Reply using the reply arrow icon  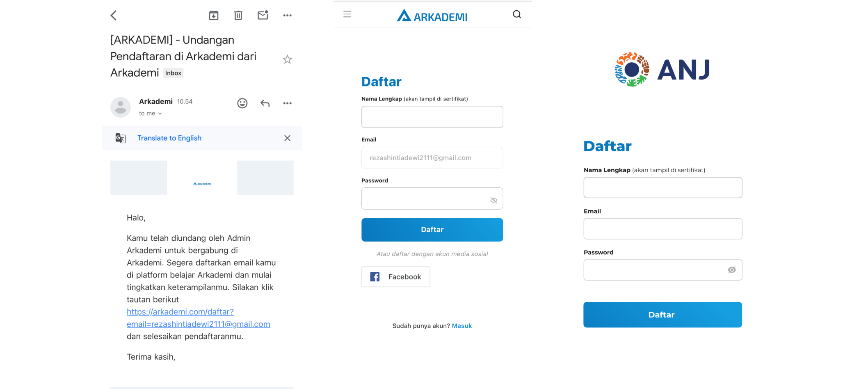tap(265, 103)
